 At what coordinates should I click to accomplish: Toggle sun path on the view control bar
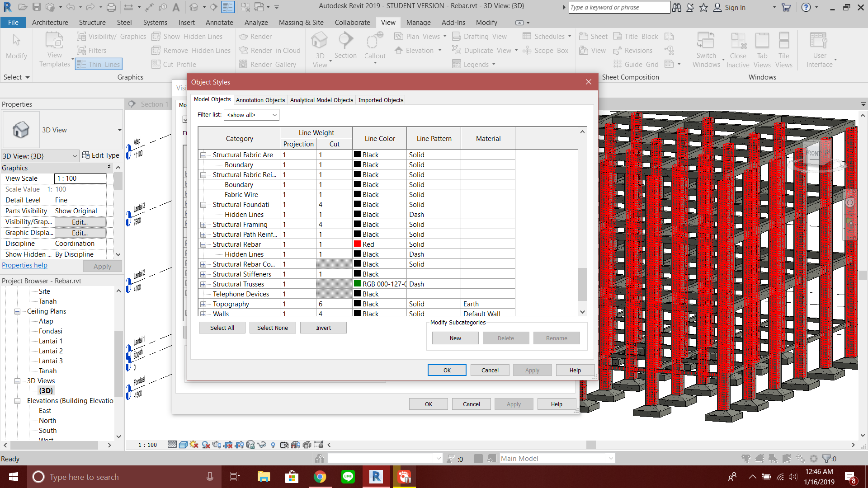pos(193,445)
